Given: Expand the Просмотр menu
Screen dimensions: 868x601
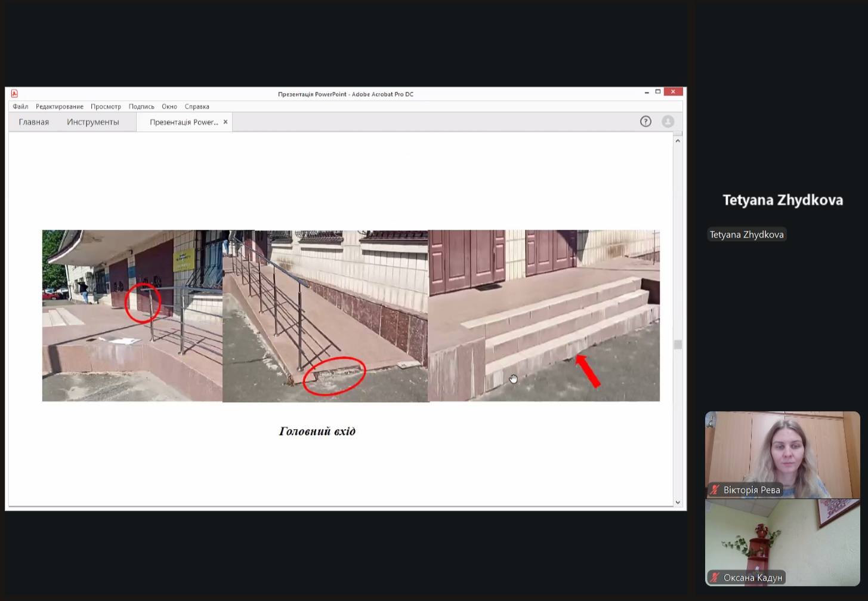Looking at the screenshot, I should 106,107.
